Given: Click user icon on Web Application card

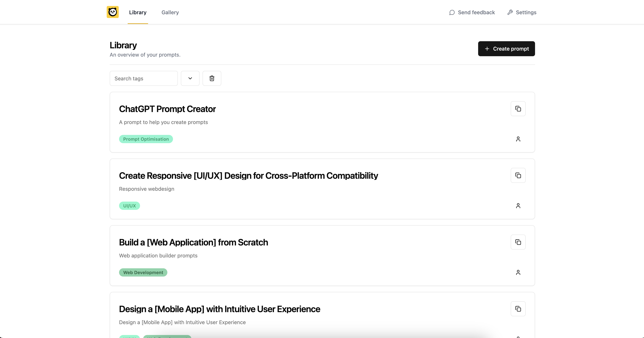Looking at the screenshot, I should click(518, 272).
